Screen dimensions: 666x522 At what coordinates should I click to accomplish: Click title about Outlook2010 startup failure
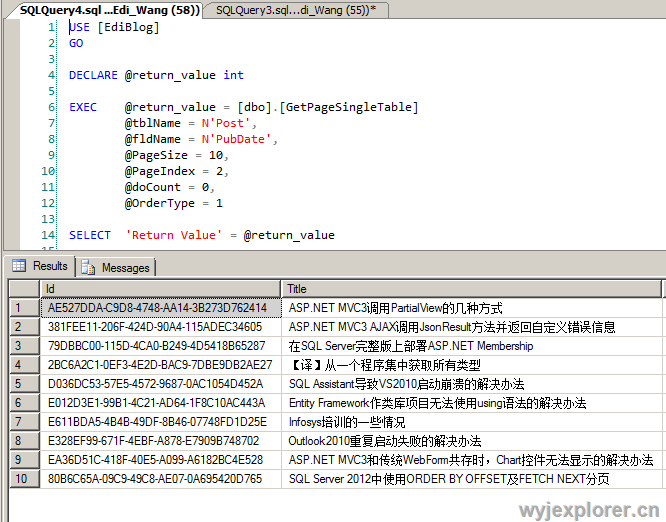tap(471, 441)
